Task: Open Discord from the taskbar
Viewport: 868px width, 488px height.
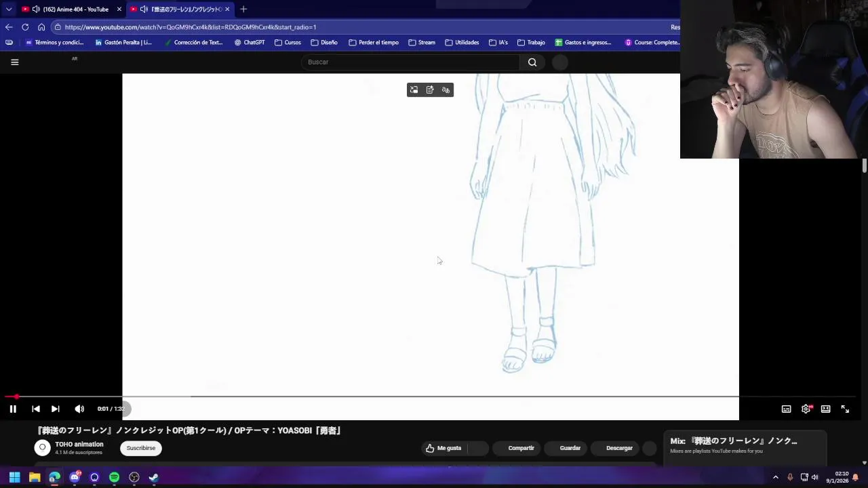Action: click(x=75, y=477)
